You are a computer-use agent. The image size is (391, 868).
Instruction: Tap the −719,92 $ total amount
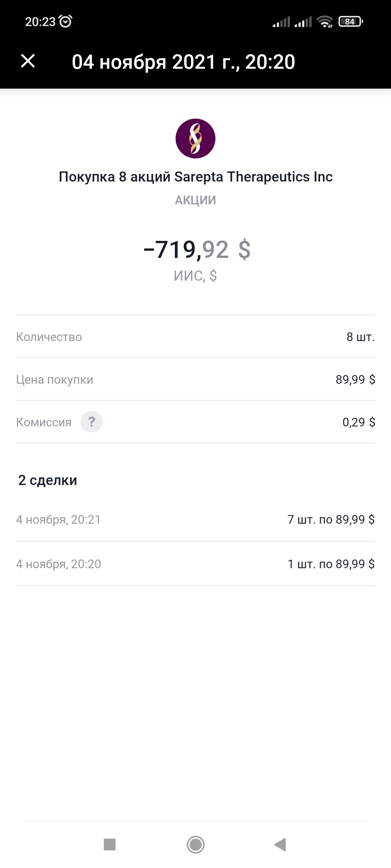(x=197, y=250)
